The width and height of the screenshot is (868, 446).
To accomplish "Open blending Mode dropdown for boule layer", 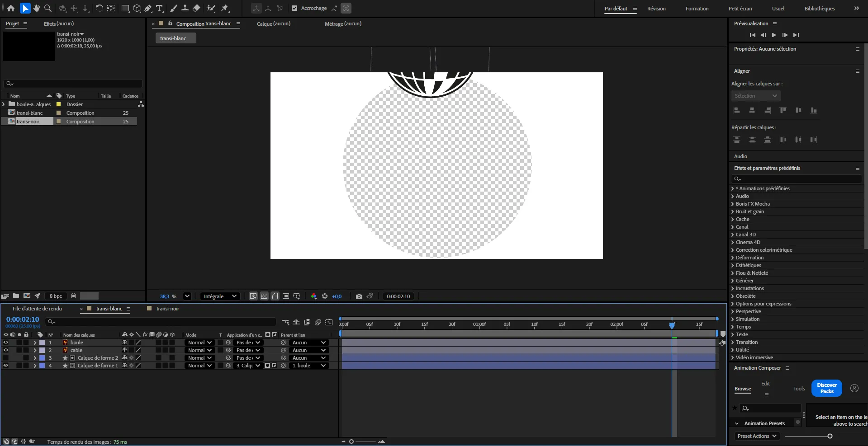I will pyautogui.click(x=200, y=343).
